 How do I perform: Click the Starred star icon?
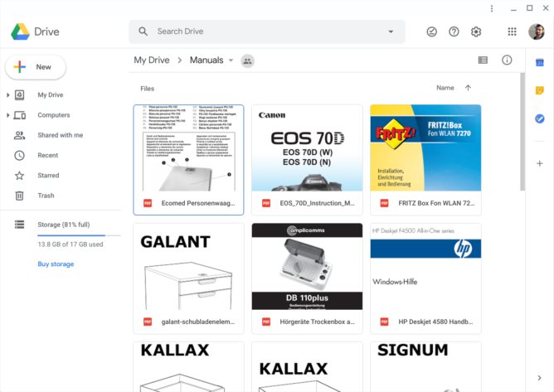click(19, 176)
